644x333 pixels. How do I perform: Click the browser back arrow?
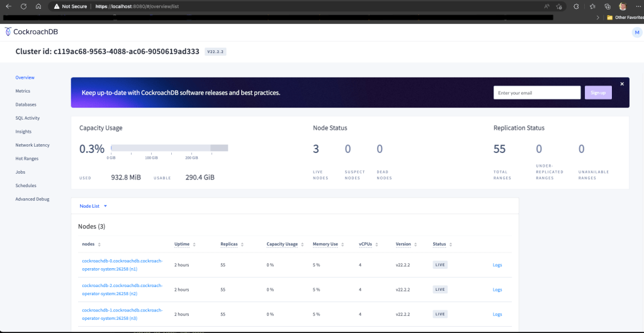tap(8, 6)
